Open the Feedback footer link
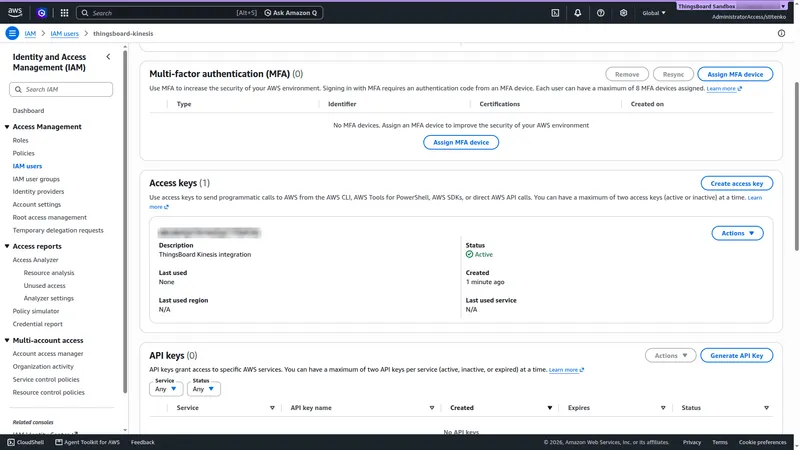 [142, 442]
